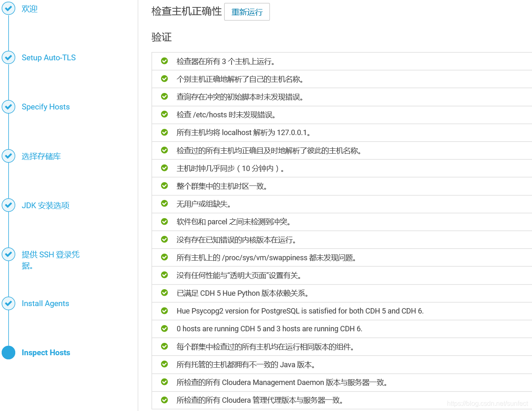
Task: Open the Install Agents step
Action: coord(45,303)
